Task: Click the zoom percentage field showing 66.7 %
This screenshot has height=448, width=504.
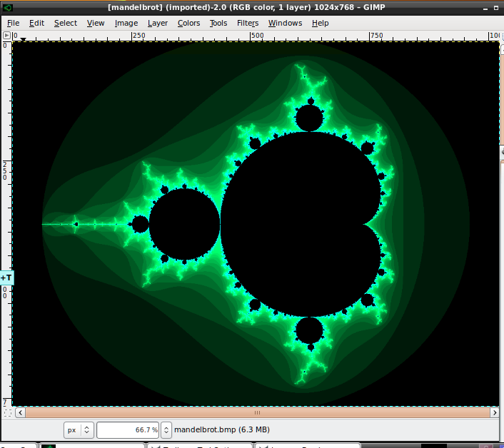Action: pos(128,430)
